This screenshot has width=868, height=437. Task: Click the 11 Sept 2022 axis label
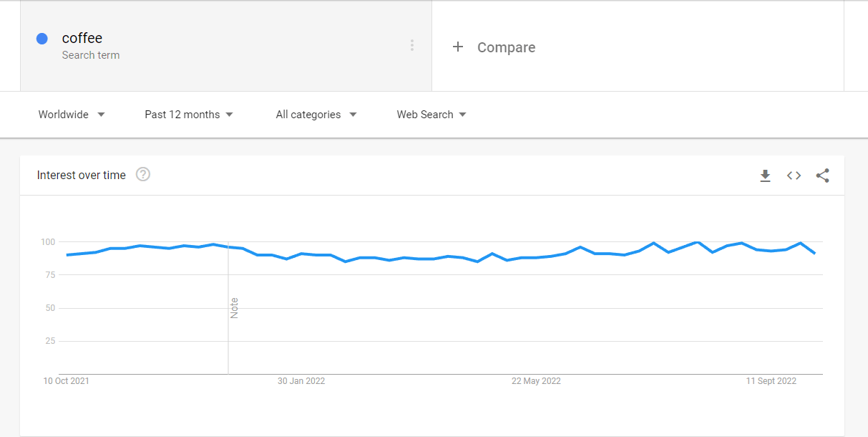pos(771,381)
